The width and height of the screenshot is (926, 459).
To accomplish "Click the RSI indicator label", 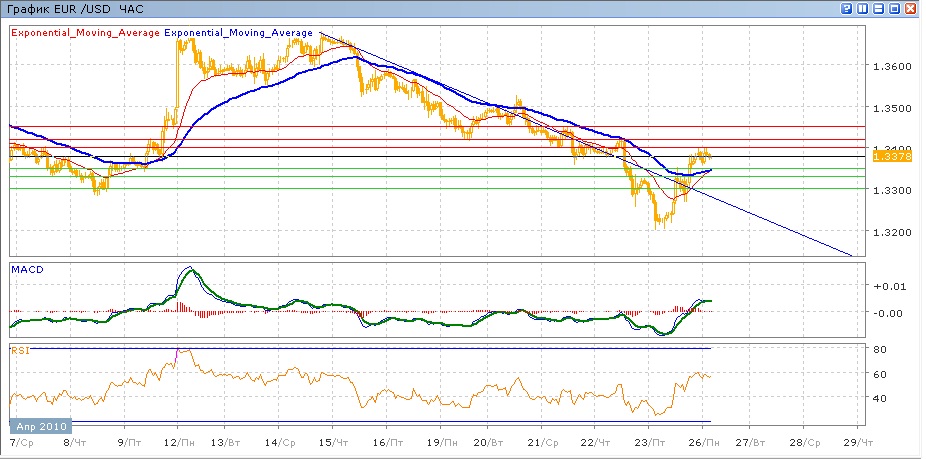I will pos(20,350).
